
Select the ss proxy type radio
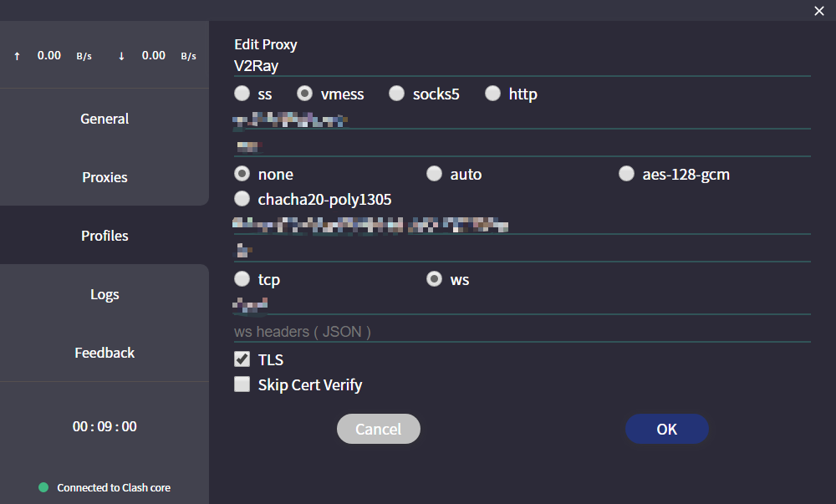[242, 94]
